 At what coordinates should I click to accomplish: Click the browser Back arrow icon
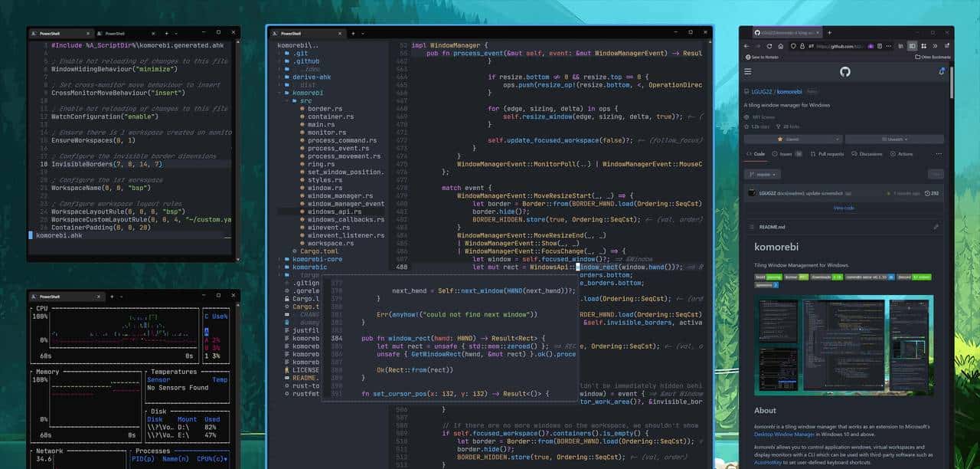[x=746, y=46]
